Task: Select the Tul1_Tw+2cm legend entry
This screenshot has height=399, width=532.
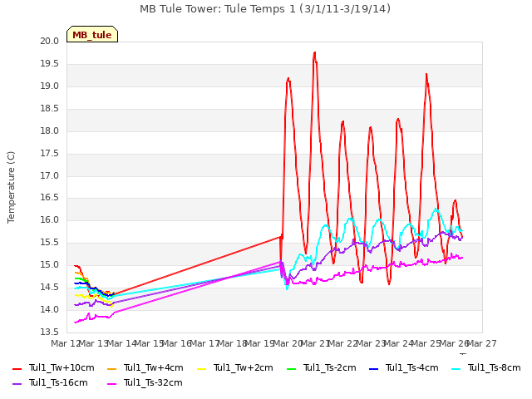Action: (234, 367)
